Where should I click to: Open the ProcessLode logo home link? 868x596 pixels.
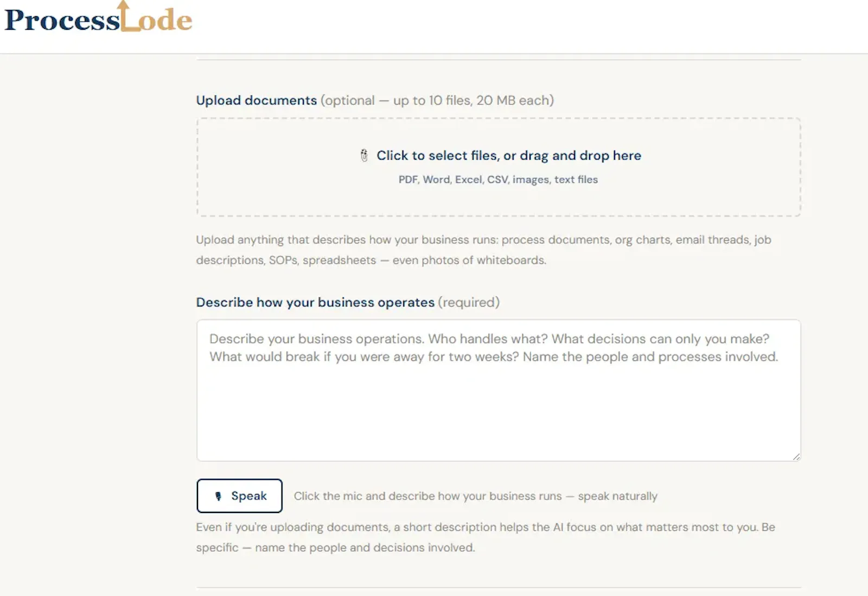[98, 17]
